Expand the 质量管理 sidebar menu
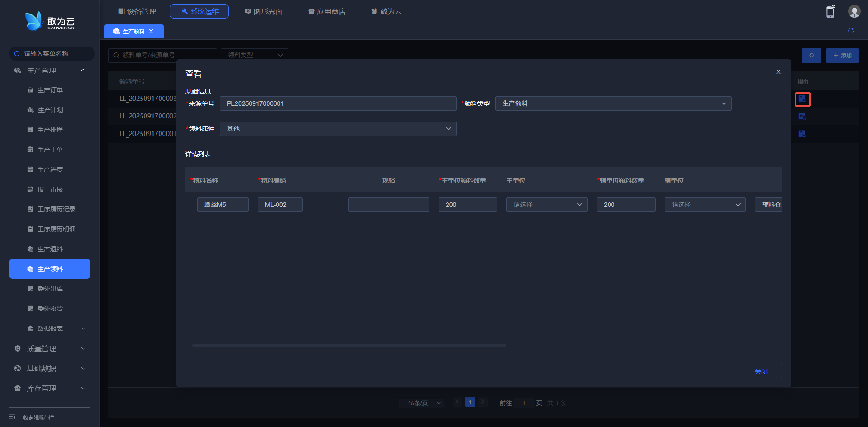This screenshot has width=868, height=427. tap(50, 348)
